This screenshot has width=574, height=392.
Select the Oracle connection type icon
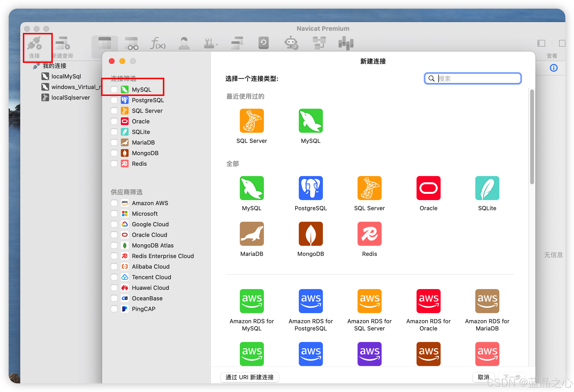(429, 188)
